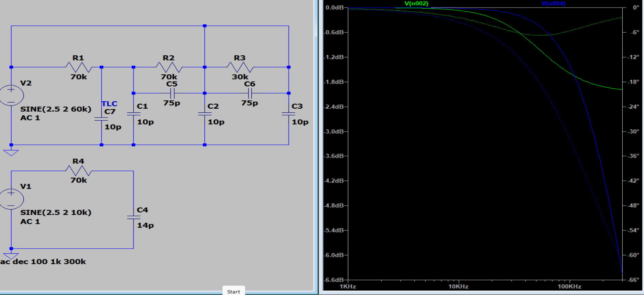Click the 10KHz frequency axis label

[x=458, y=286]
